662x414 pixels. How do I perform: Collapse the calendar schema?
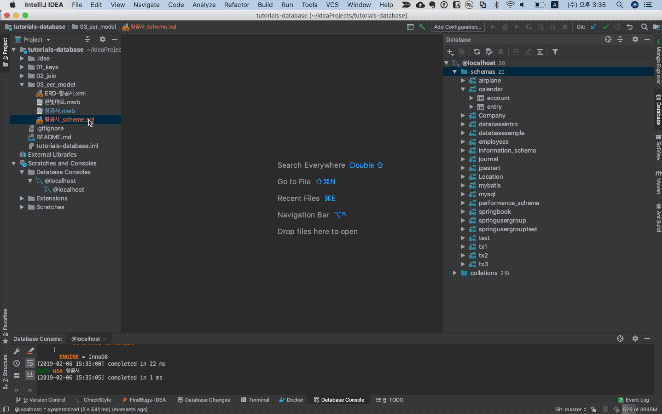pos(463,89)
